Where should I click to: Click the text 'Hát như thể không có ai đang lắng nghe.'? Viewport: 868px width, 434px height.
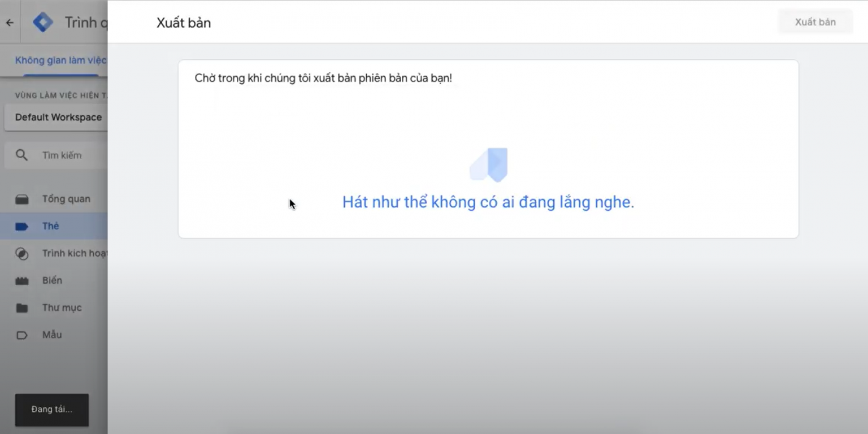pyautogui.click(x=488, y=202)
